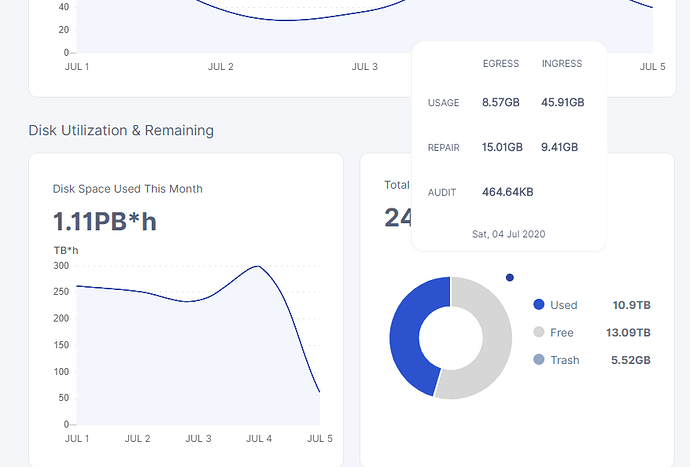Click the Disk Space Used This Month label
This screenshot has height=467, width=690.
click(x=128, y=189)
